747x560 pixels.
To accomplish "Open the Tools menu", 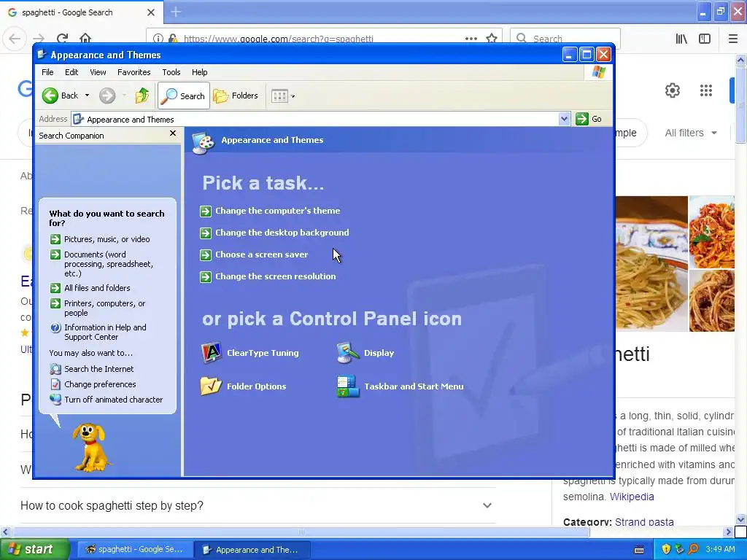I will pos(171,72).
